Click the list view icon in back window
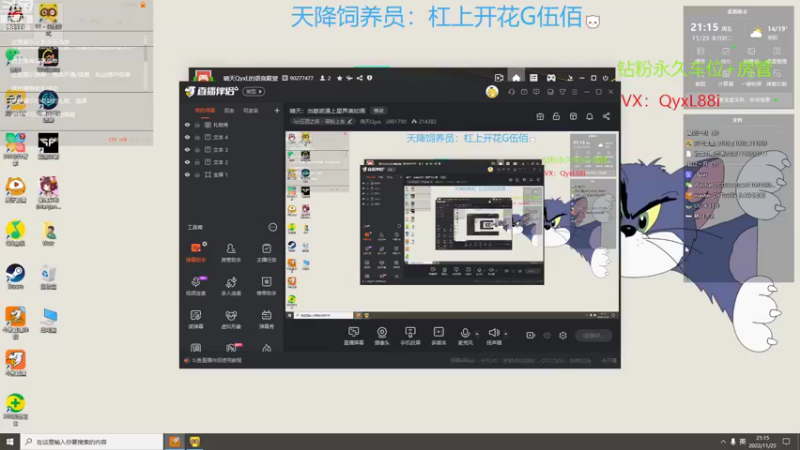800x450 pixels. click(533, 78)
